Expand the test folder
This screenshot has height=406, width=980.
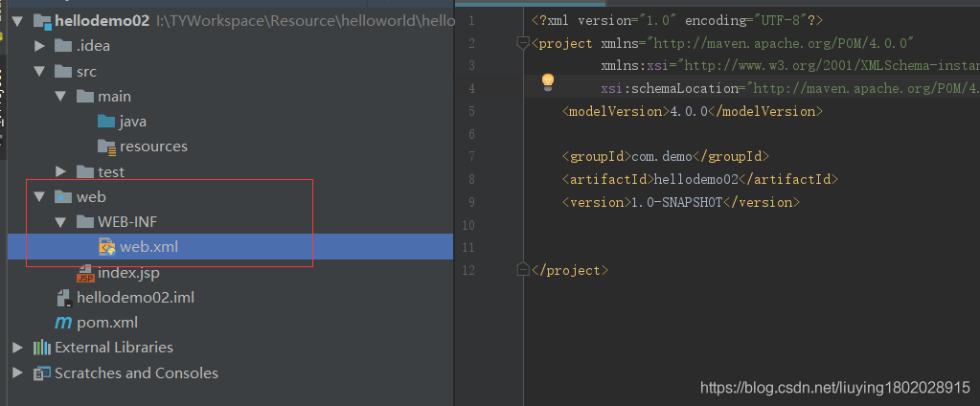pyautogui.click(x=60, y=171)
